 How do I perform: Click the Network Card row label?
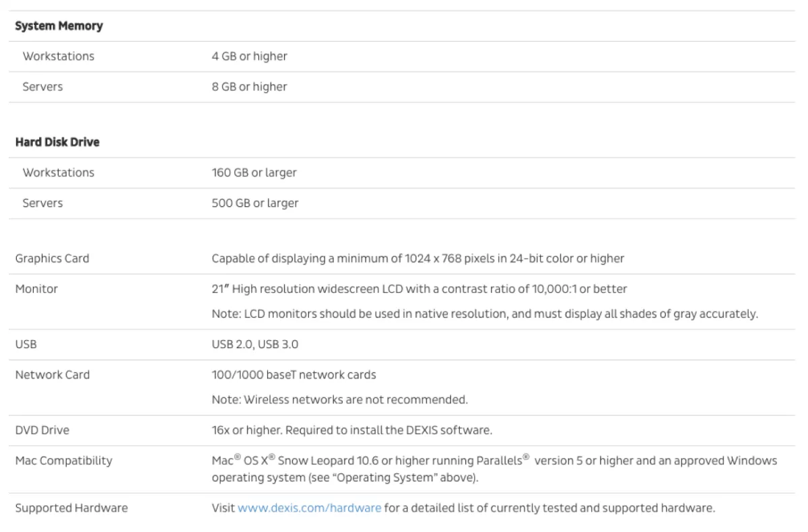click(52, 375)
